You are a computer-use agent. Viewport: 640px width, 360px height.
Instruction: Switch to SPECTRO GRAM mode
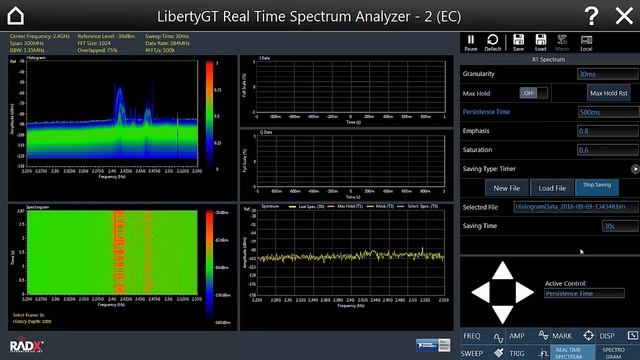pyautogui.click(x=618, y=353)
